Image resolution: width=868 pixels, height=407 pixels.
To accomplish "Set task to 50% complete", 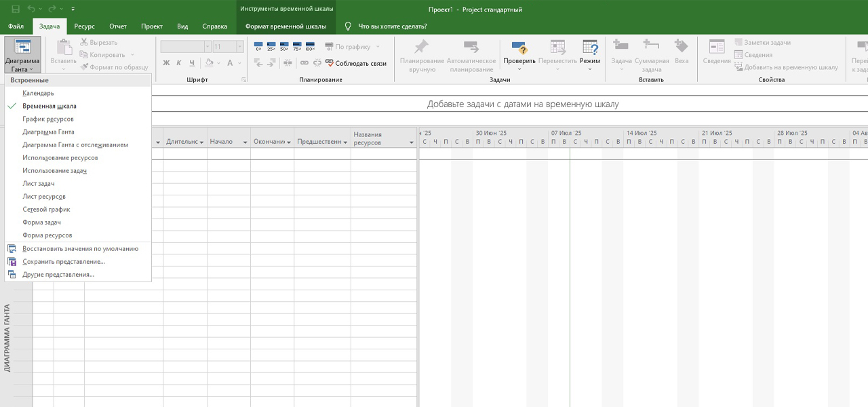I will tap(284, 47).
